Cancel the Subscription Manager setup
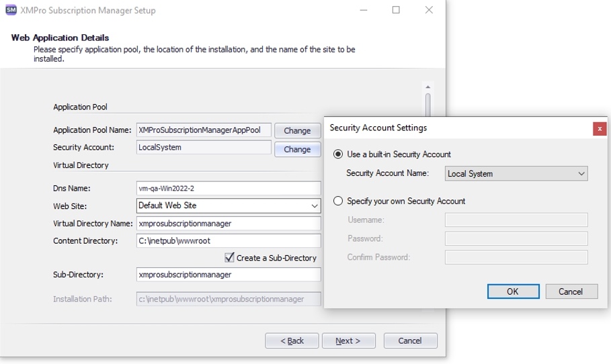The image size is (611, 364). (x=410, y=340)
